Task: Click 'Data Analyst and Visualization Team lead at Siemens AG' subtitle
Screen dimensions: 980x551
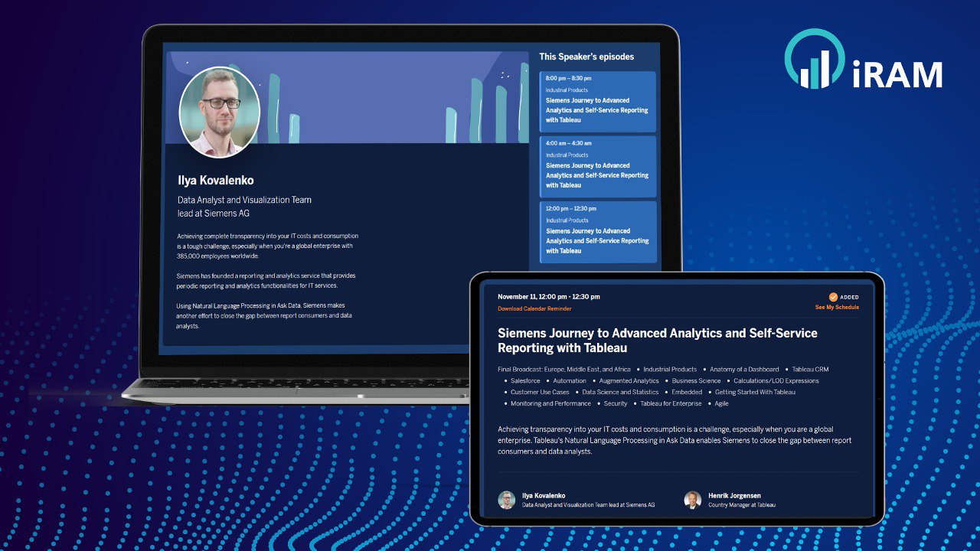Action: pyautogui.click(x=244, y=207)
